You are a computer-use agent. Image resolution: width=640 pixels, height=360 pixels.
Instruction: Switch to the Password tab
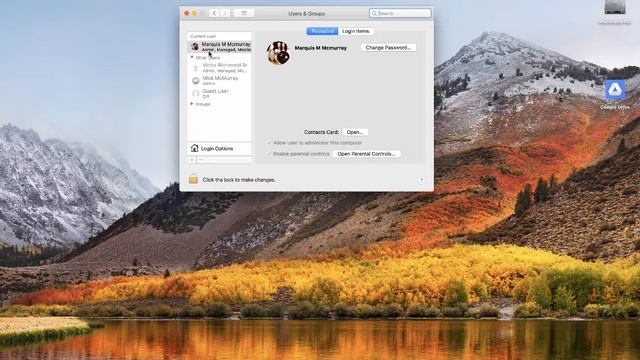[322, 31]
